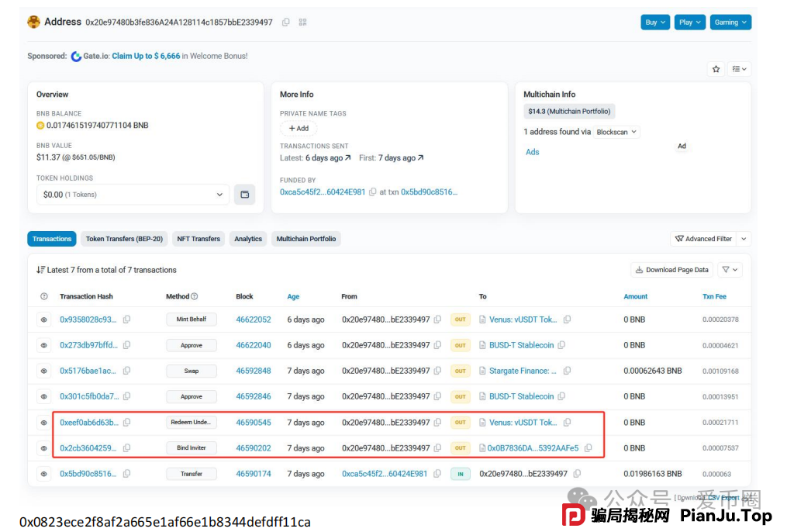Image resolution: width=787 pixels, height=532 pixels.
Task: Open the QR code view for the address
Action: tap(302, 22)
